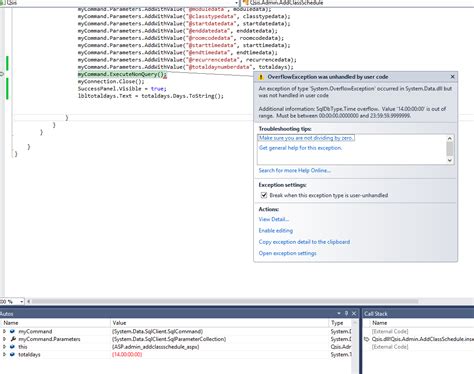
Task: Expand myCommand.Parameters tree node
Action: pyautogui.click(x=4, y=339)
